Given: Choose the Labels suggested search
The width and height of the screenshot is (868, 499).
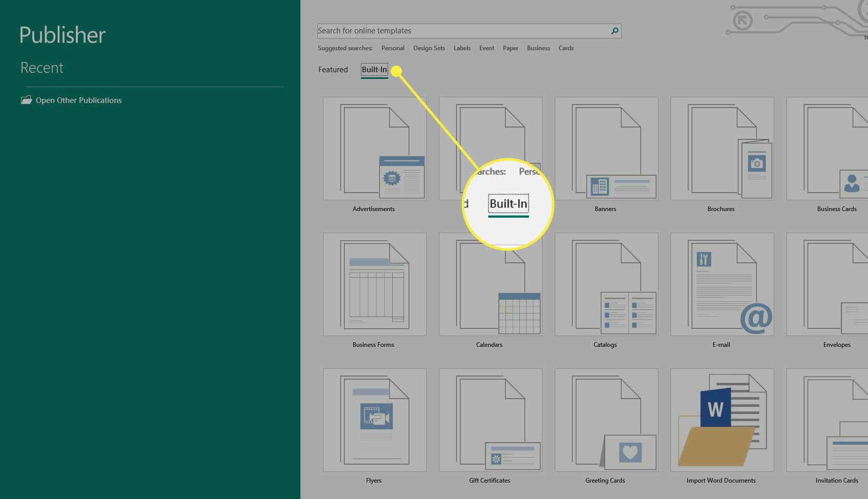Looking at the screenshot, I should 462,48.
